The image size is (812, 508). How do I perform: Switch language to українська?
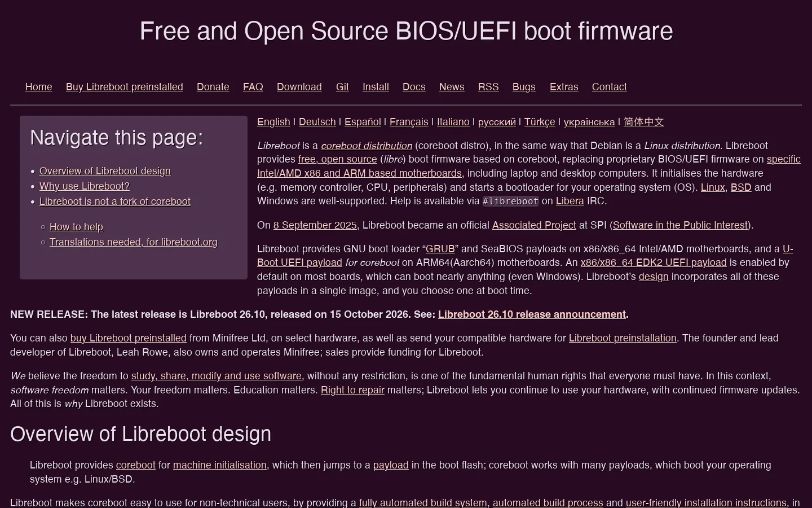pos(589,122)
